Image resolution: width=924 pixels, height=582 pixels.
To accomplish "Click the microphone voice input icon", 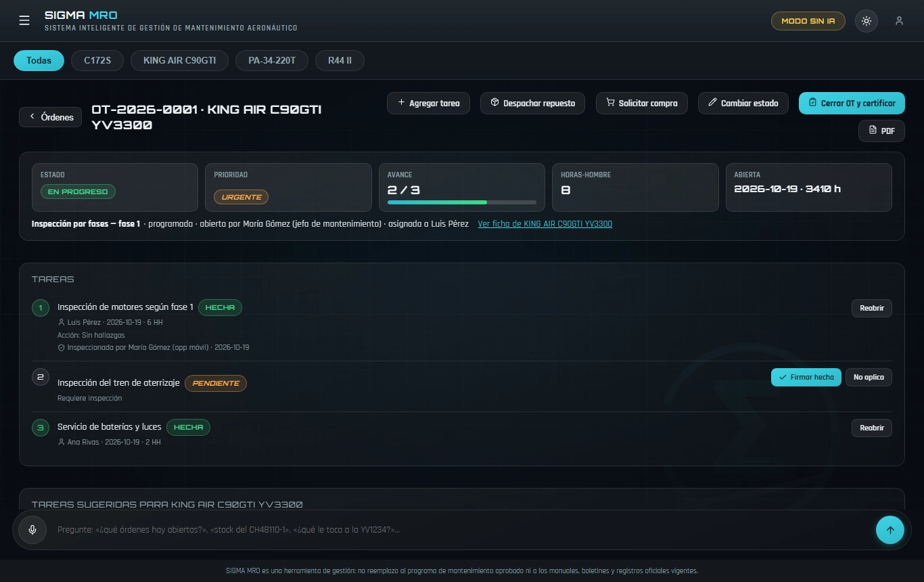I will tap(32, 530).
